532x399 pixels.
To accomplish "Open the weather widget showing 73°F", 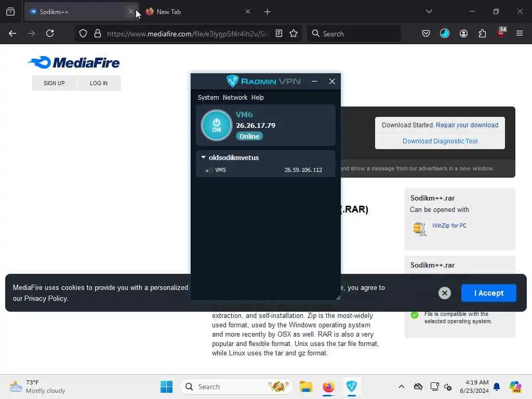I will click(x=37, y=387).
